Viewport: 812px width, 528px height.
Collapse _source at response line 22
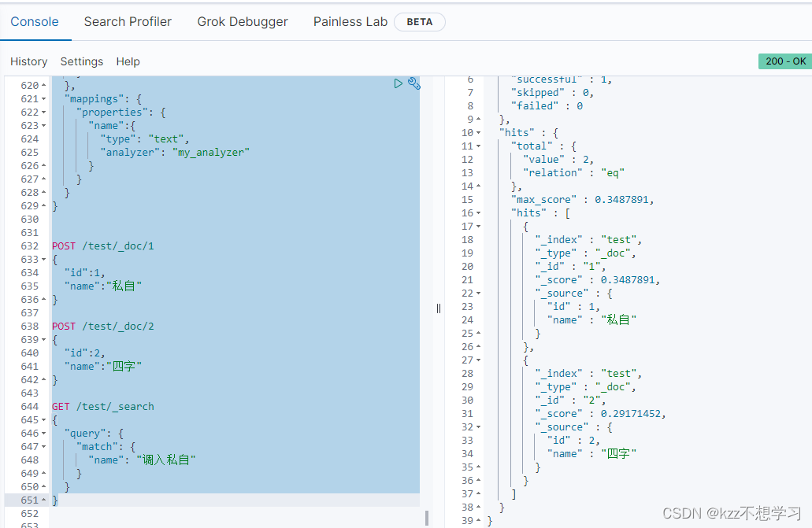(x=479, y=293)
